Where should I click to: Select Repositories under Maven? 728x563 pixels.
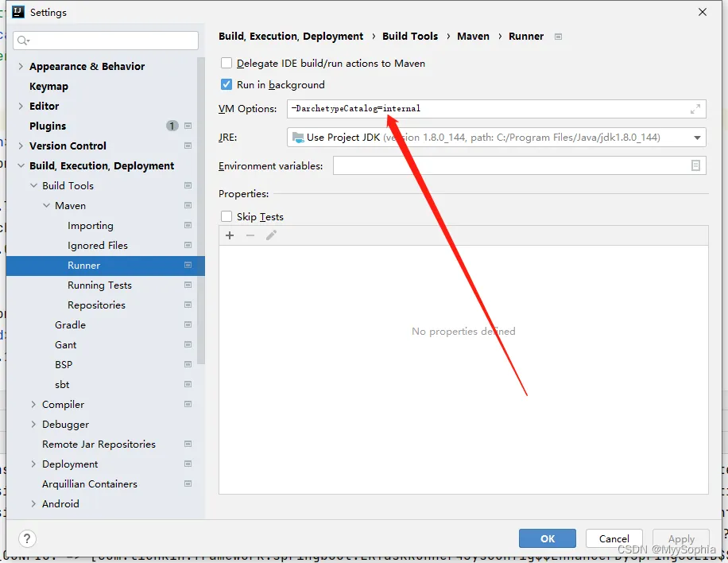[x=97, y=305]
